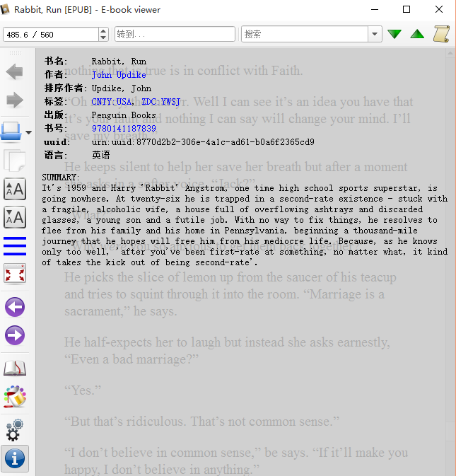The height and width of the screenshot is (476, 456).
Task: Click the title 'Rabbit, Run' text
Action: pyautogui.click(x=119, y=62)
